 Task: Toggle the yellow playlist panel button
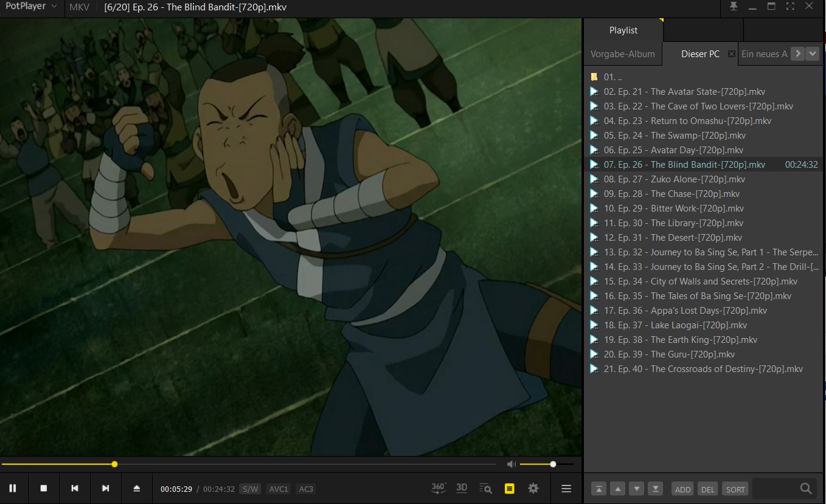tap(510, 488)
